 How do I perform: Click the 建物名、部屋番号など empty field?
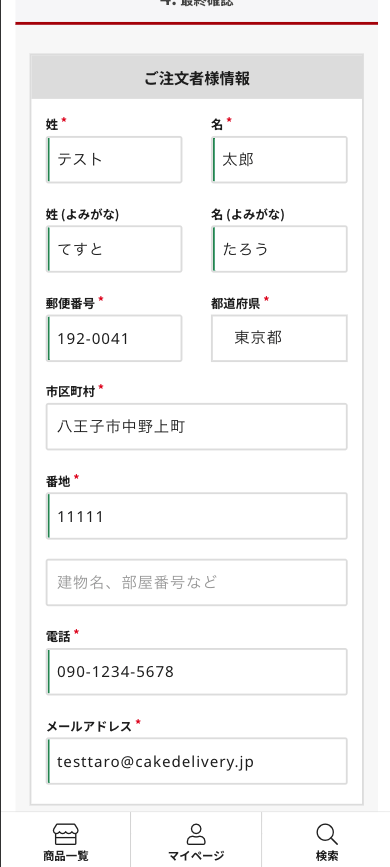pos(197,582)
